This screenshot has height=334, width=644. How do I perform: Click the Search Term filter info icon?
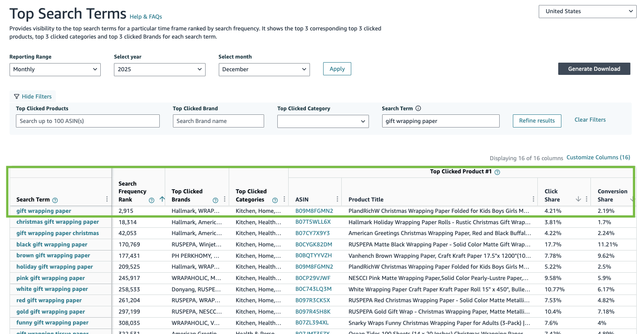click(418, 108)
